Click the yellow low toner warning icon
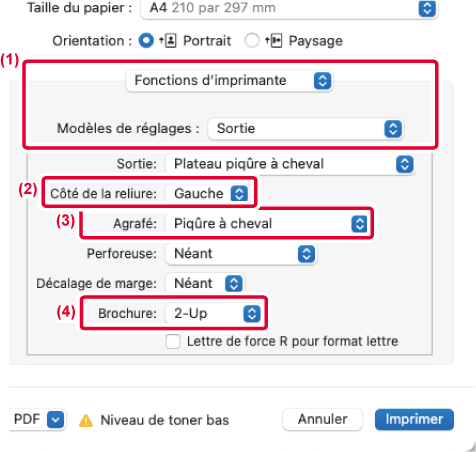 (86, 420)
